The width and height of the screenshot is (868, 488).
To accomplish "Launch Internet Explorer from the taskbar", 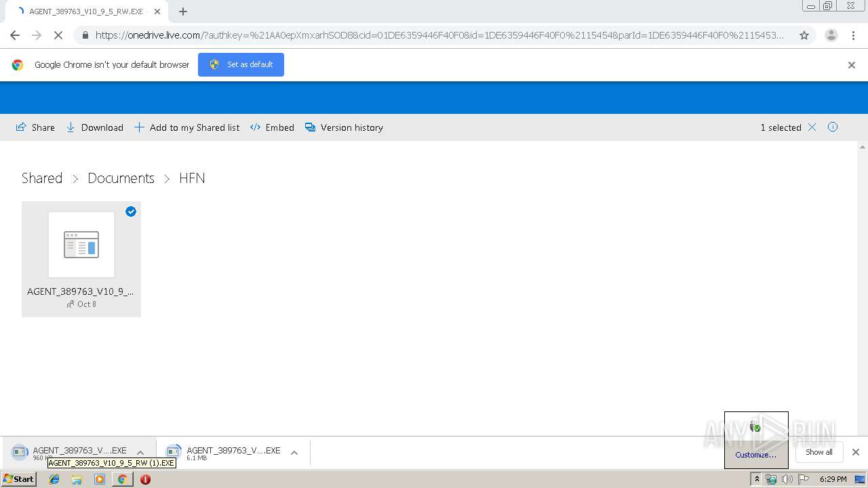I will (54, 479).
